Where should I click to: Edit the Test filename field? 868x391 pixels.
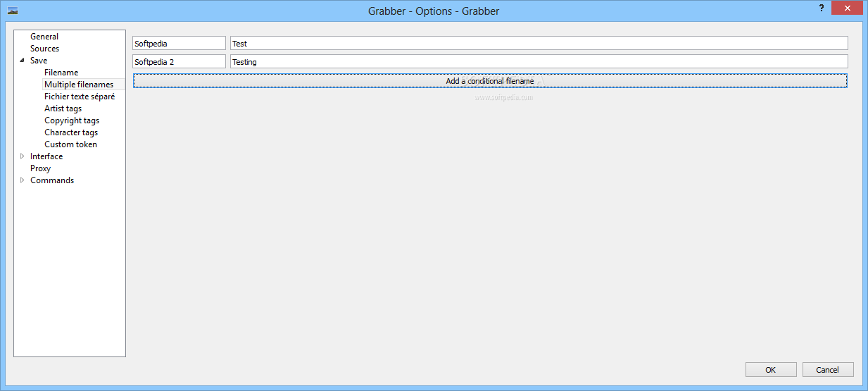[539, 44]
